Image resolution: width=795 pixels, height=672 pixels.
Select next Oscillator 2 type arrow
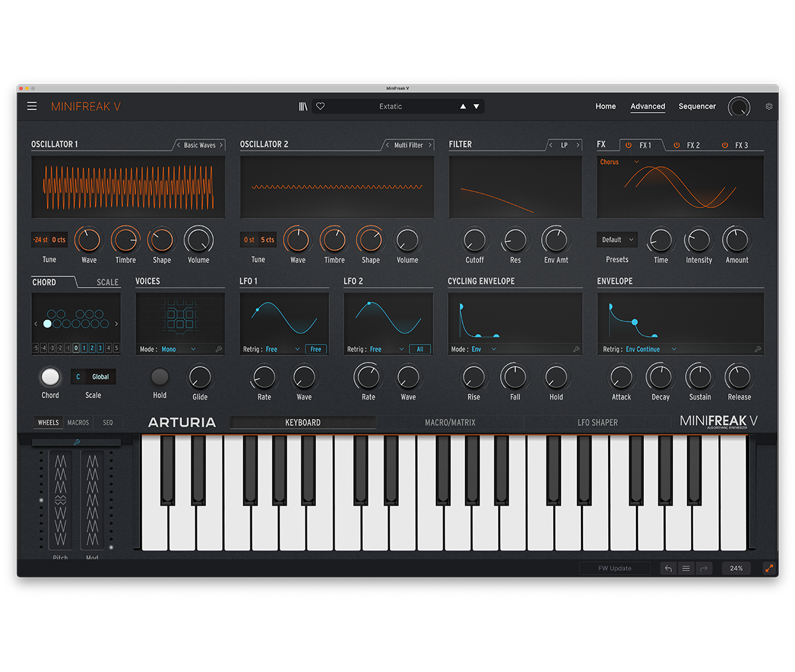pyautogui.click(x=430, y=145)
